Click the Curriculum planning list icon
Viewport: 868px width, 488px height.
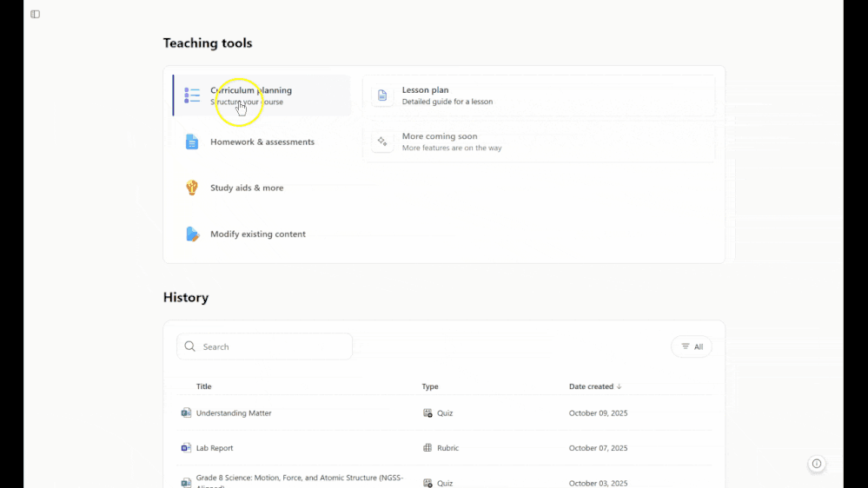point(192,96)
